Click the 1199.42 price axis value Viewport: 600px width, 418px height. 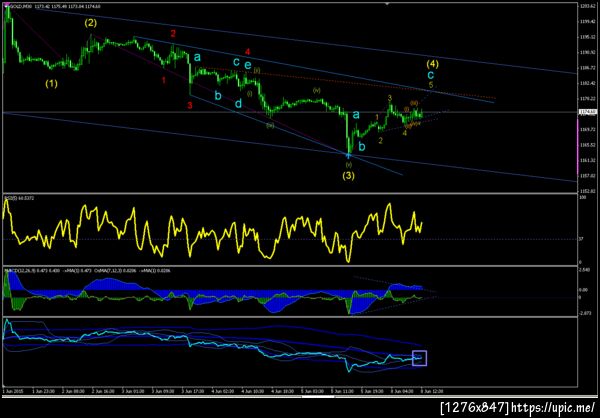588,22
